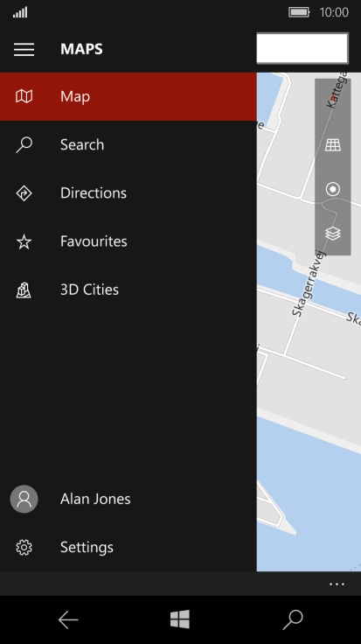Click the 3D Cities building icon
The height and width of the screenshot is (644, 361).
[24, 290]
